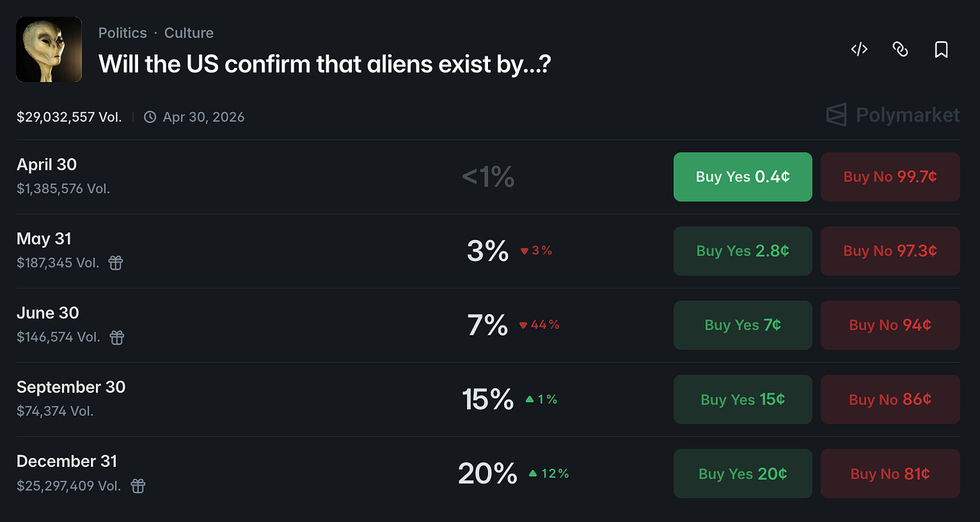
Task: Buy Yes at 0.4¢ for April 30
Action: click(x=742, y=177)
